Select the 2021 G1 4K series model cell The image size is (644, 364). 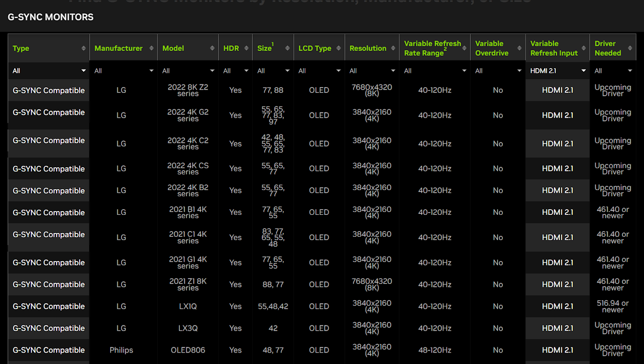pos(188,263)
